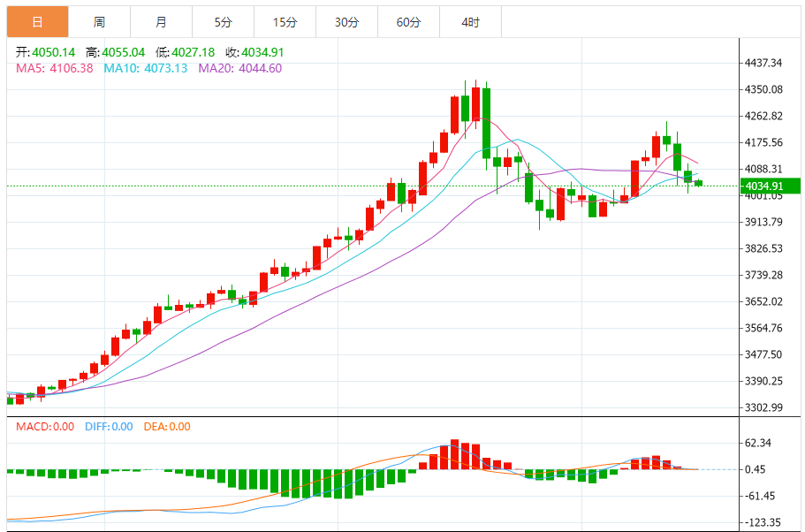This screenshot has width=805, height=532.
Task: Click the MA20: 4044.60 indicator label
Action: click(x=240, y=68)
